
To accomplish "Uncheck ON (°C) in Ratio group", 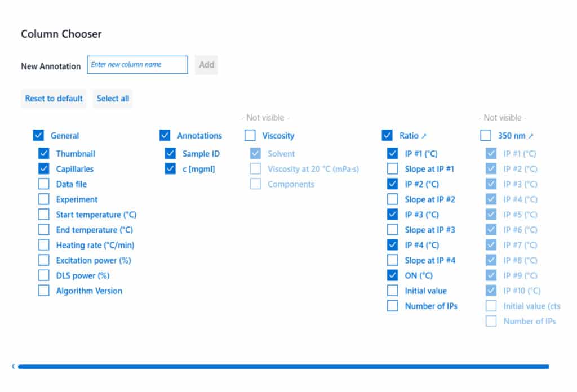I will (393, 275).
